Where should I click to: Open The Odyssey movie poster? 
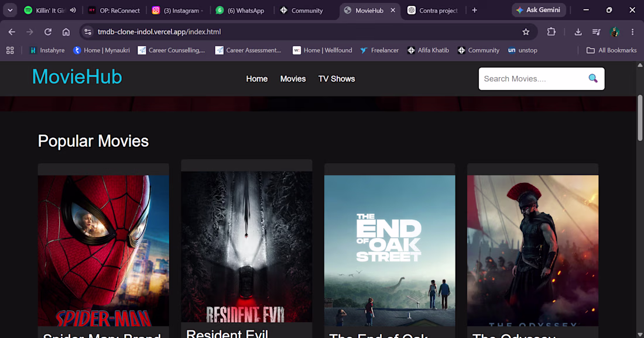click(x=533, y=251)
